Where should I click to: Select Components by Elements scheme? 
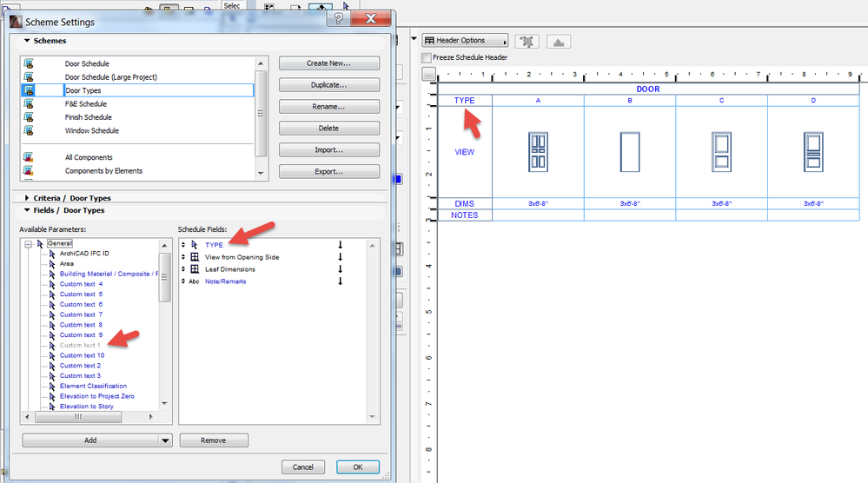tap(103, 171)
